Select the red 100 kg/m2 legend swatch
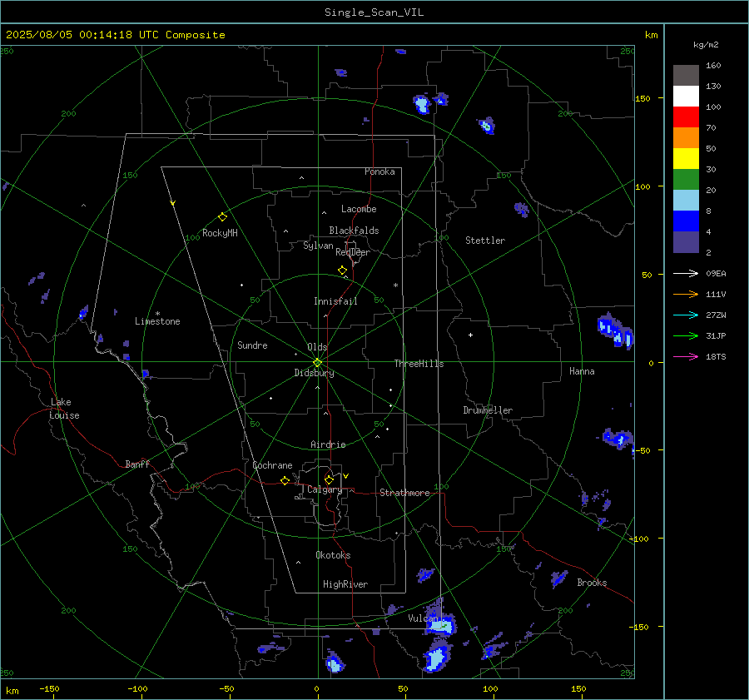Viewport: 749px width, 700px height. 686,117
